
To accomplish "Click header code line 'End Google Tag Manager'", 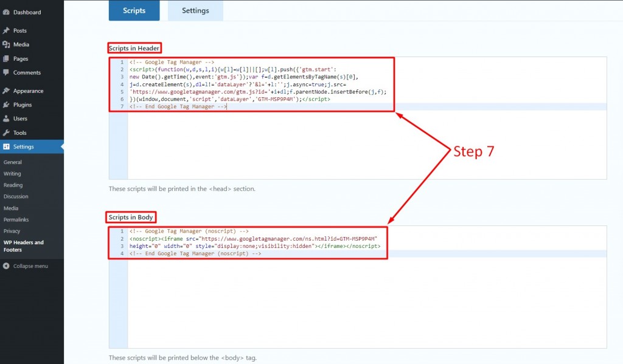I will [178, 106].
